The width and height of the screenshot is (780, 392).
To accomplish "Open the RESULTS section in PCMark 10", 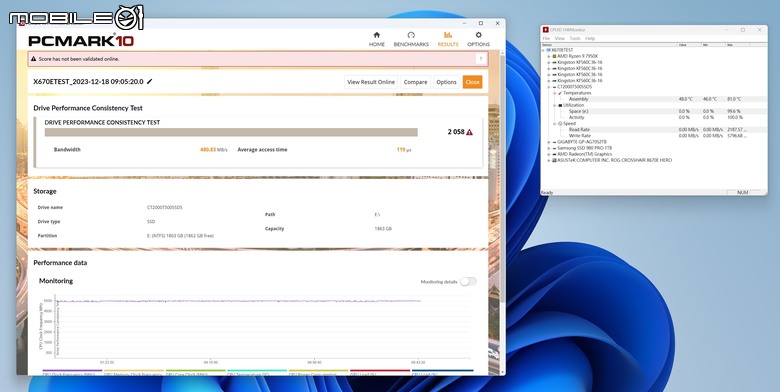I will 448,39.
